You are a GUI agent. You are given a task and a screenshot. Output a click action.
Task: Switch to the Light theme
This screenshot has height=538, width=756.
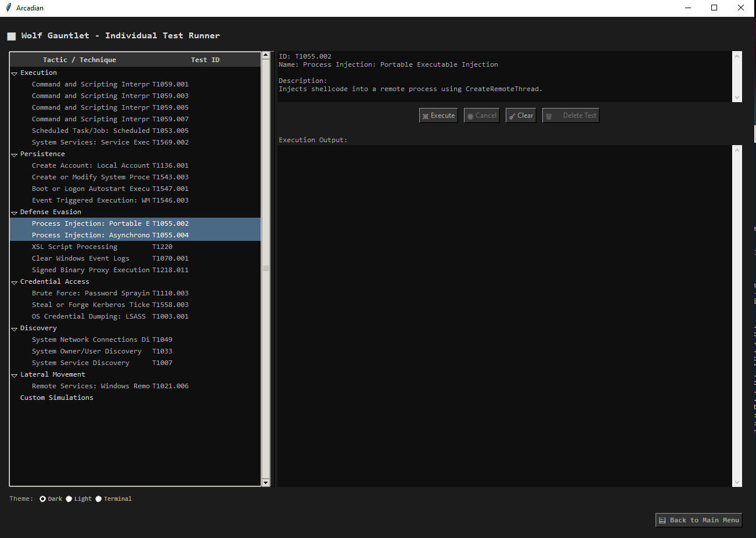(x=69, y=499)
